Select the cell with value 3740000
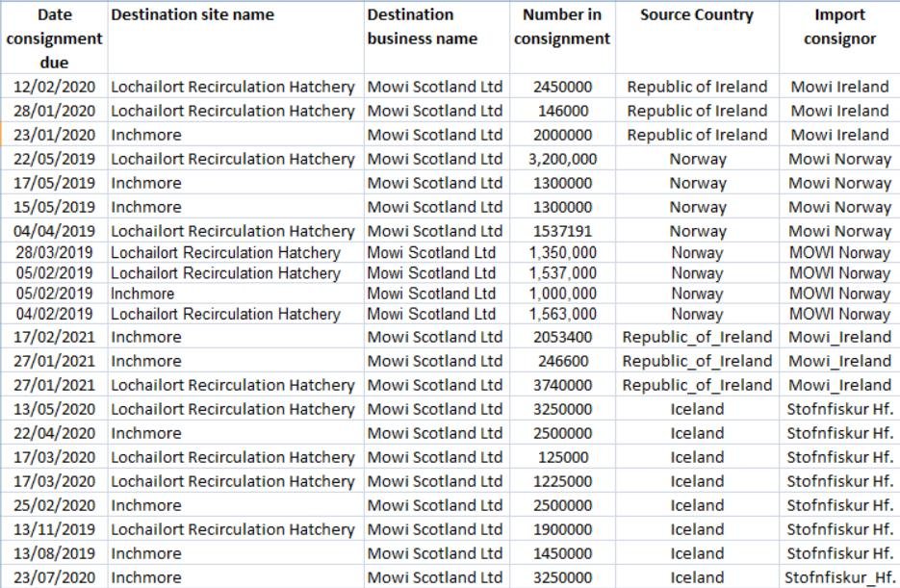900x588 pixels. click(x=562, y=385)
